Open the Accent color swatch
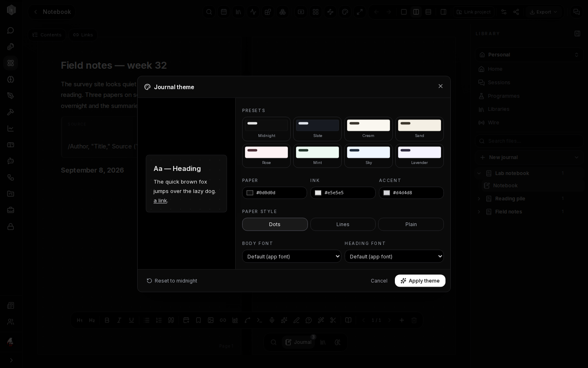 pos(387,193)
